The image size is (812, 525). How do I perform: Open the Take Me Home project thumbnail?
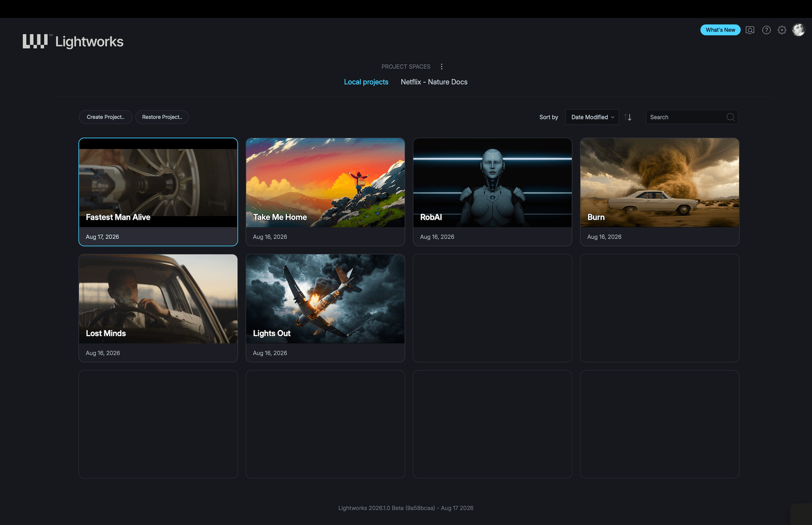tap(325, 183)
